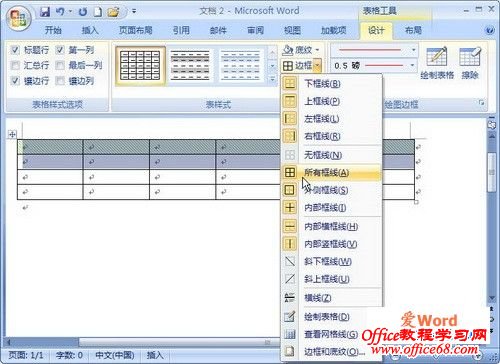
Task: Open the Undo history dropdown arrow
Action: point(70,12)
